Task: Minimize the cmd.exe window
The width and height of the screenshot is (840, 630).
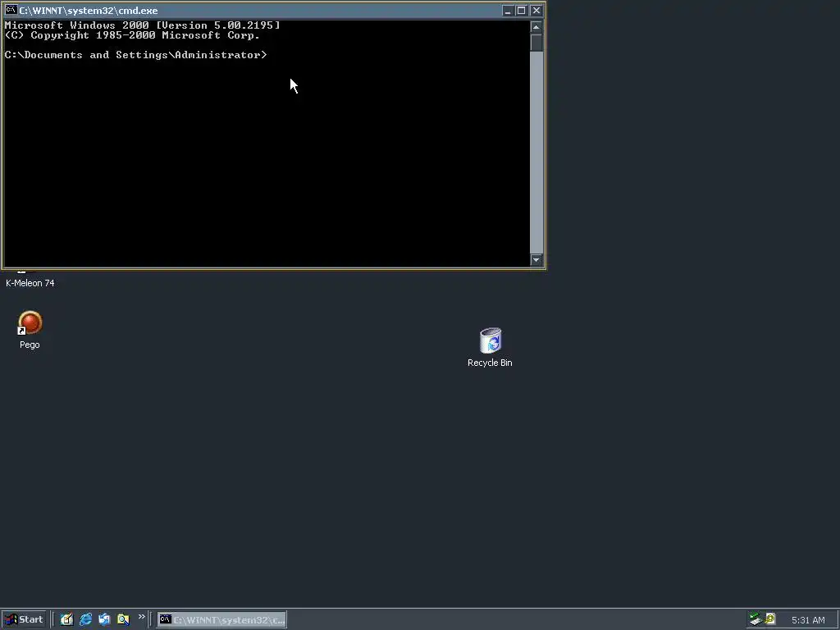Action: (507, 11)
